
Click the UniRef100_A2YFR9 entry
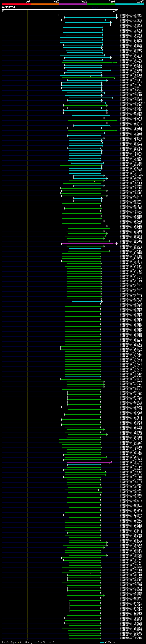point(131,251)
